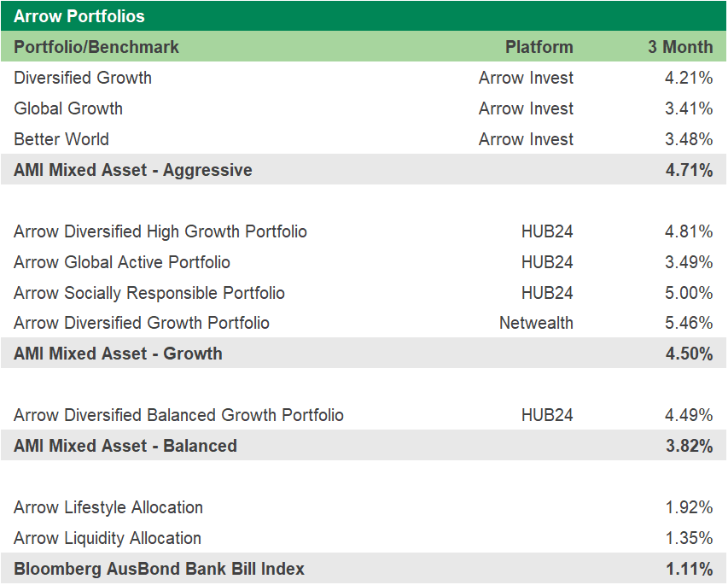Click the 3.49% return value
The height and width of the screenshot is (585, 728).
point(689,262)
